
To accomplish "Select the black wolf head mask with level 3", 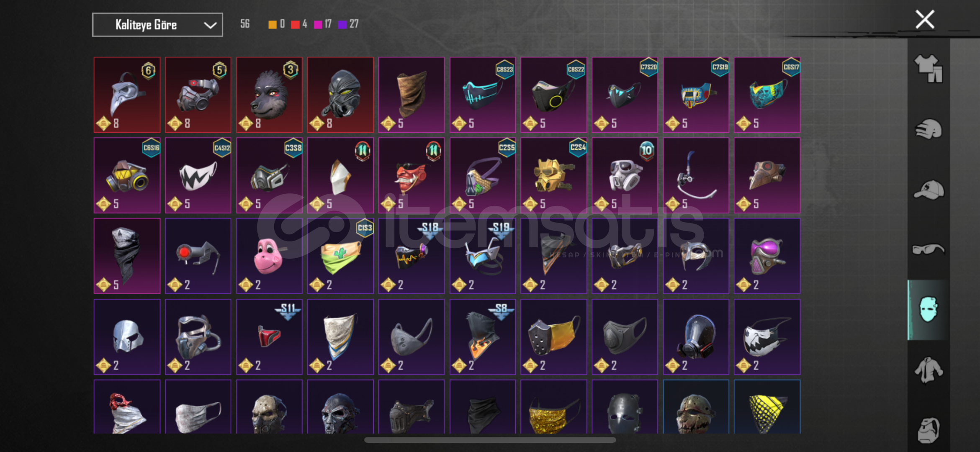I will tap(269, 95).
